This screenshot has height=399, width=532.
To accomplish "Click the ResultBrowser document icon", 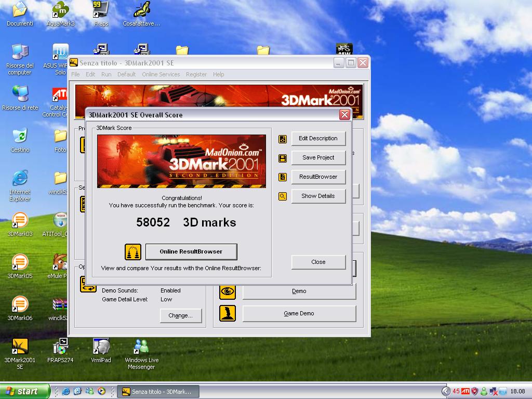I will tap(282, 177).
